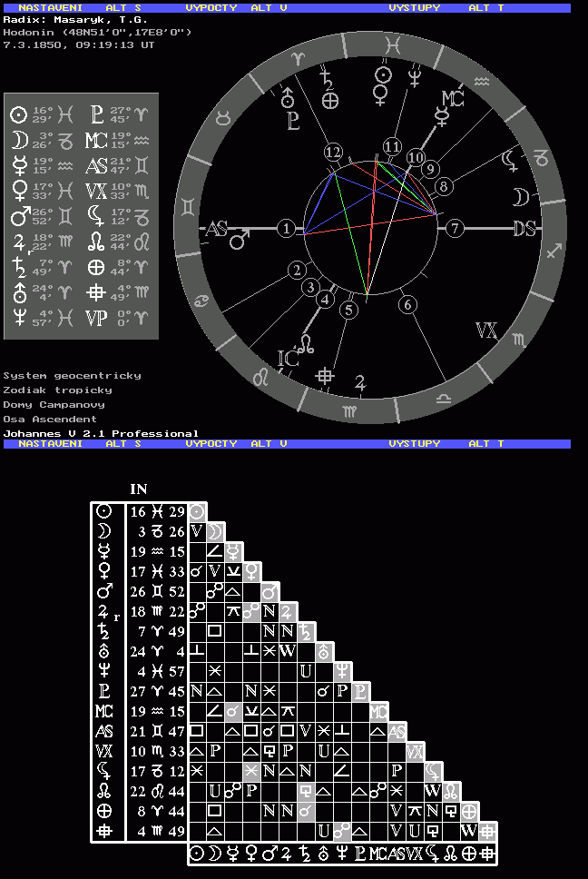This screenshot has height=879, width=588.
Task: Click the AS ascendant label on chart
Action: (216, 229)
